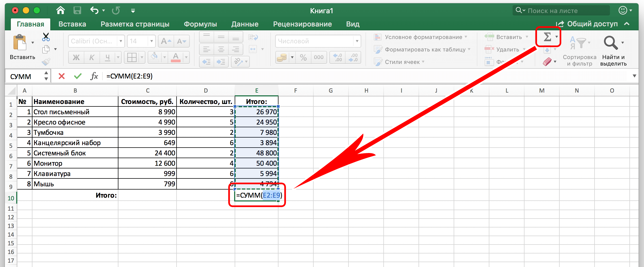The height and width of the screenshot is (267, 644).
Task: Increase font size with large A
Action: tap(166, 41)
